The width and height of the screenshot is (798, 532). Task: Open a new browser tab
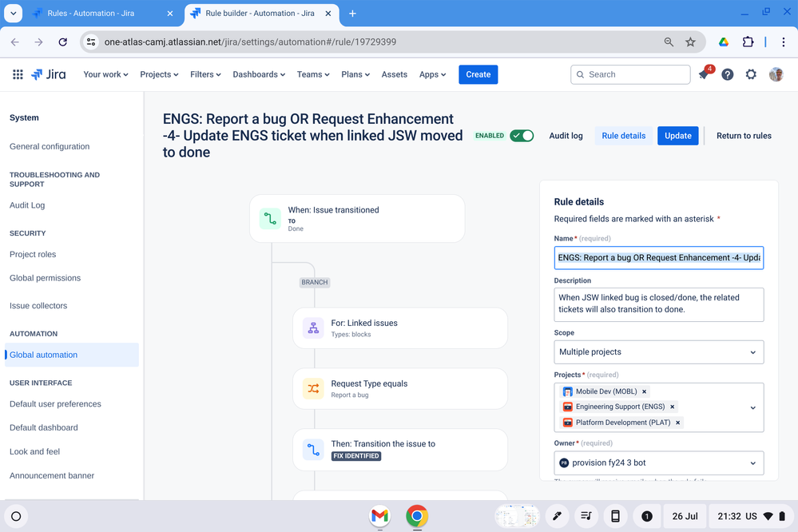coord(352,14)
